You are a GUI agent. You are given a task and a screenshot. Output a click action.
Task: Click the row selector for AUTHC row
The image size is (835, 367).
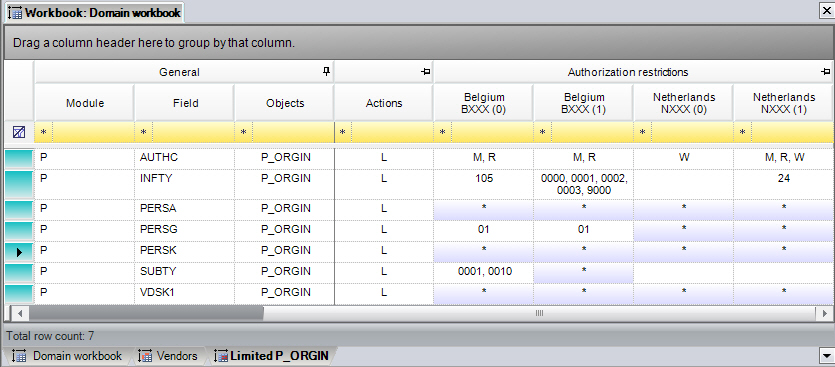[19, 158]
